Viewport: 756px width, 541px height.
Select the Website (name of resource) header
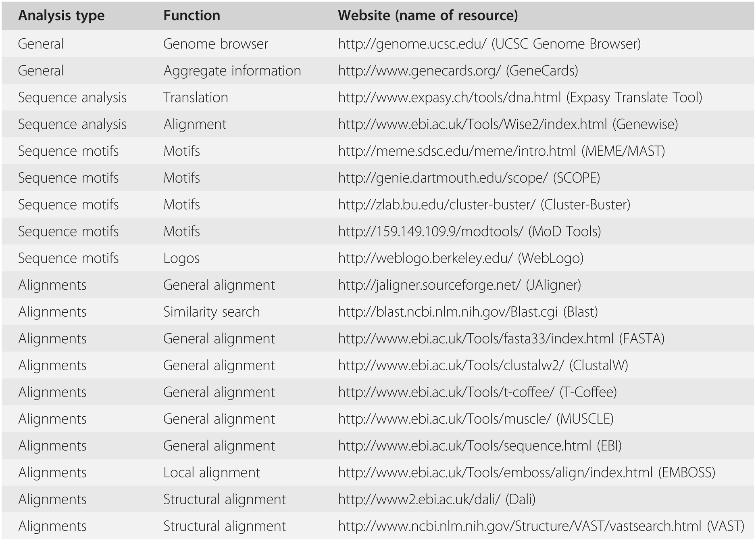[x=428, y=15]
